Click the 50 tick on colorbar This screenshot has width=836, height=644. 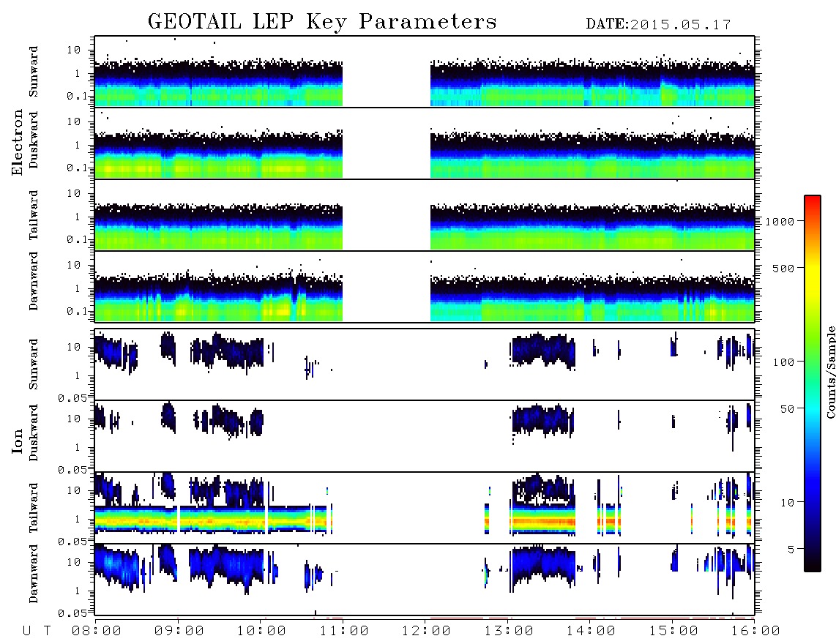(787, 409)
